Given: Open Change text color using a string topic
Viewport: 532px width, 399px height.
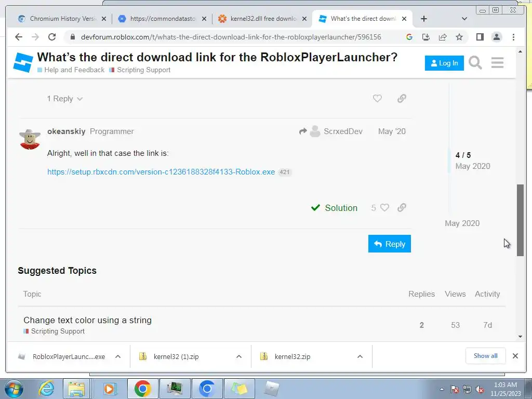Looking at the screenshot, I should click(87, 320).
